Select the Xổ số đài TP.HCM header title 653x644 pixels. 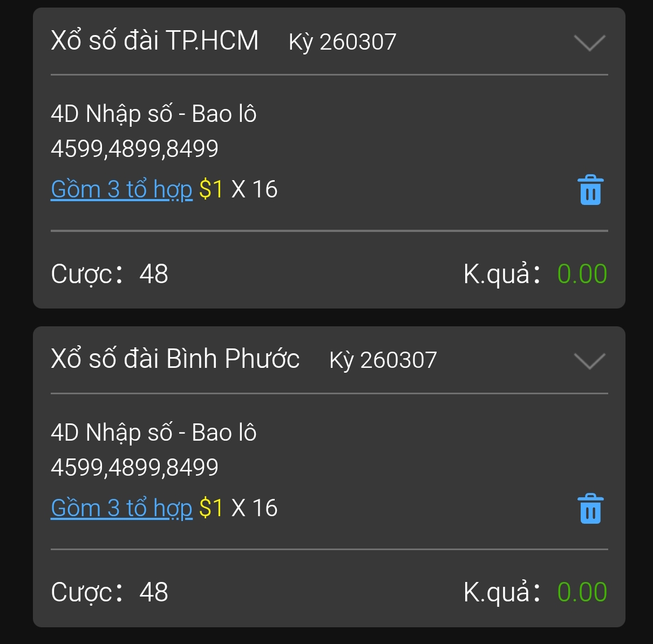point(155,41)
